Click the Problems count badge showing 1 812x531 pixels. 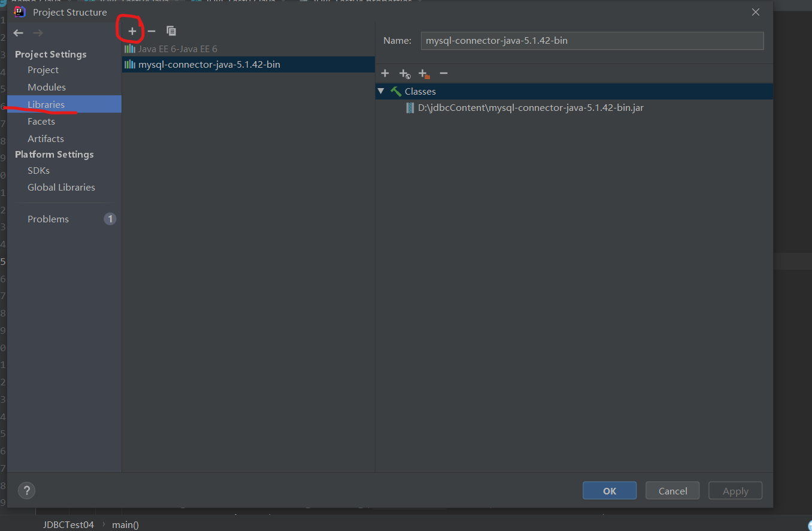pos(110,219)
